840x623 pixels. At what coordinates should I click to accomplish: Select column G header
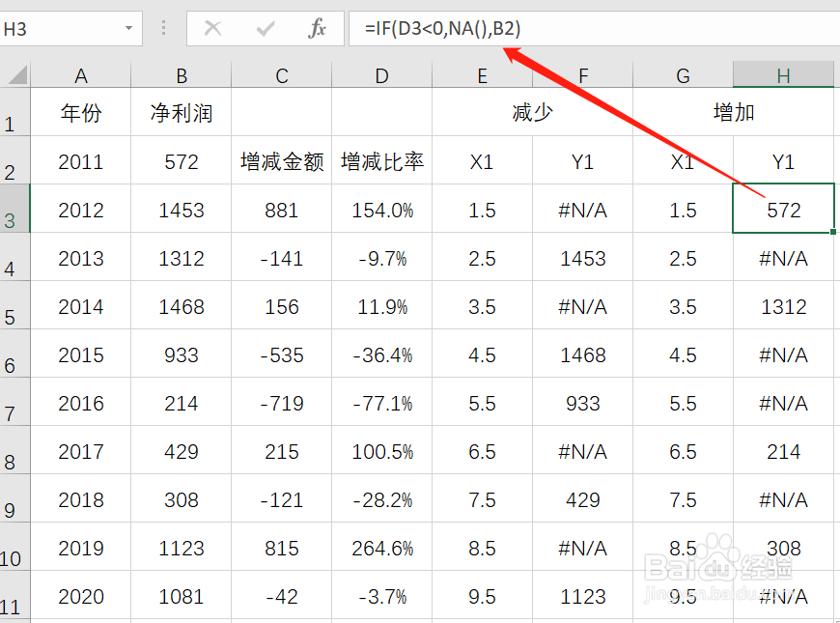[x=683, y=75]
